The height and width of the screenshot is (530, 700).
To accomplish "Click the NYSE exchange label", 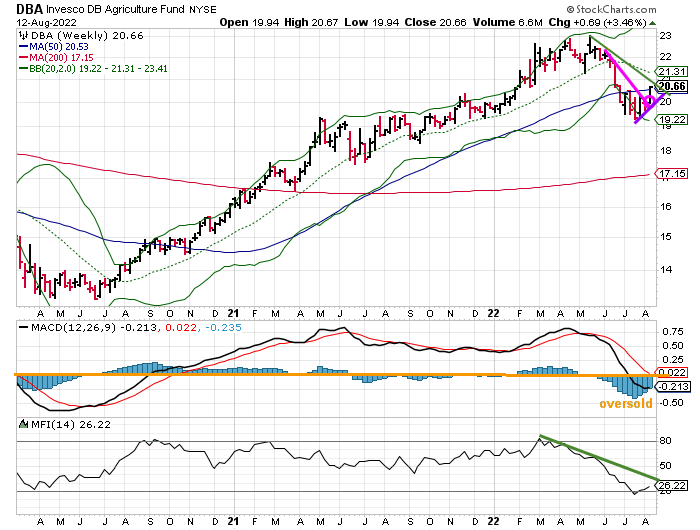I will pos(203,9).
